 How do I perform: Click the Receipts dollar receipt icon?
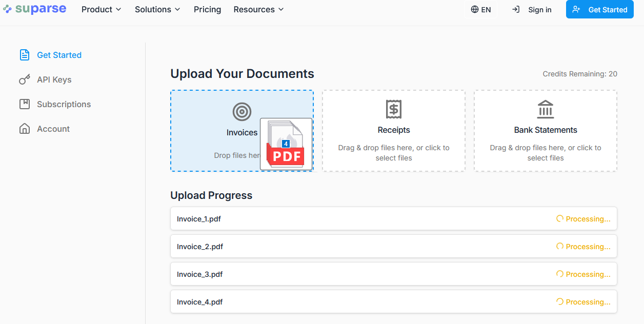(394, 109)
